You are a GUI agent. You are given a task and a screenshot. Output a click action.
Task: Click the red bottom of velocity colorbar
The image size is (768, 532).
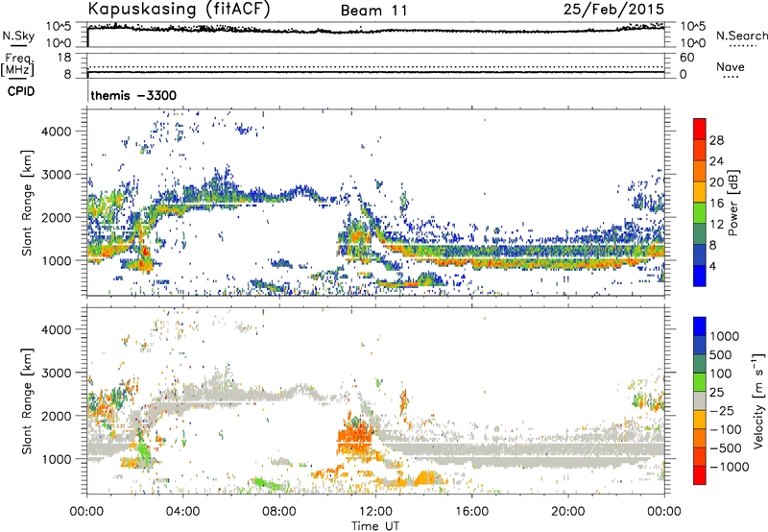(700, 475)
